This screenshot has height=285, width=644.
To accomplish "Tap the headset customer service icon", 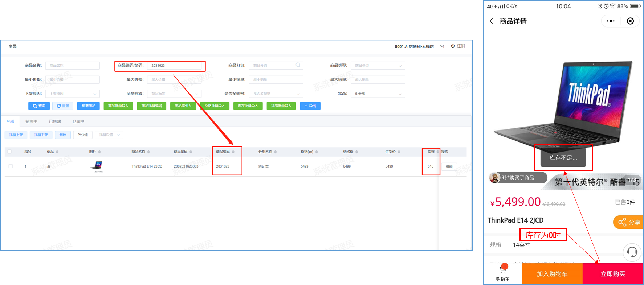I will point(632,252).
